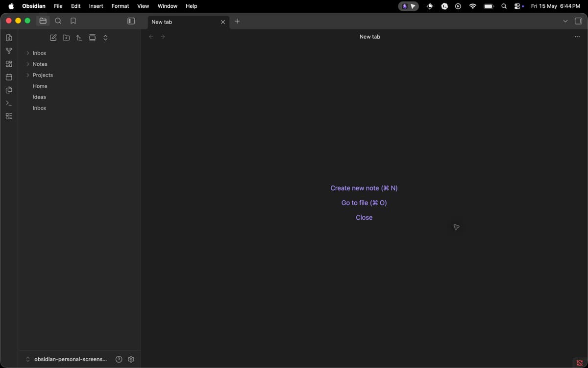Open the Files explorer tab icon
Viewport: 588px width, 368px height.
pos(43,21)
